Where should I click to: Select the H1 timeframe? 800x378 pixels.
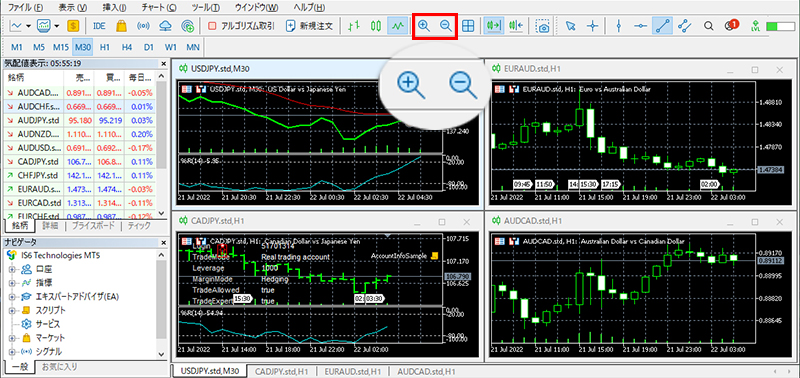click(x=105, y=47)
